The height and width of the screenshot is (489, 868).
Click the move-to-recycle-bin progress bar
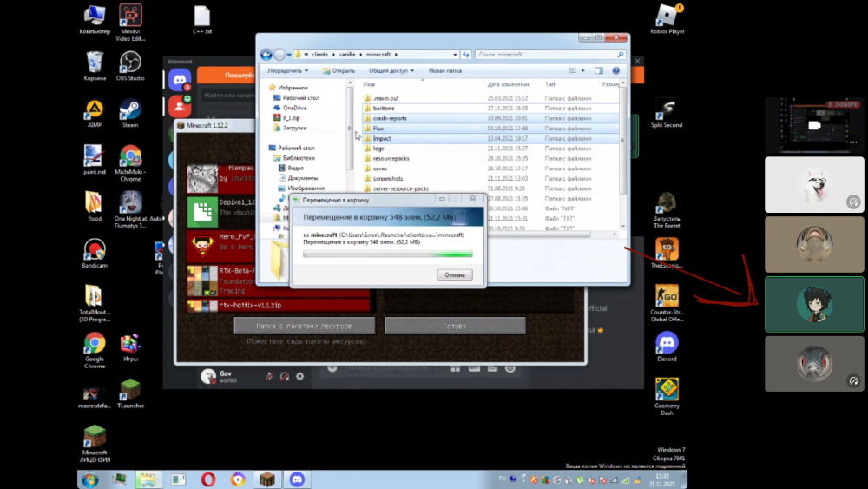[387, 254]
